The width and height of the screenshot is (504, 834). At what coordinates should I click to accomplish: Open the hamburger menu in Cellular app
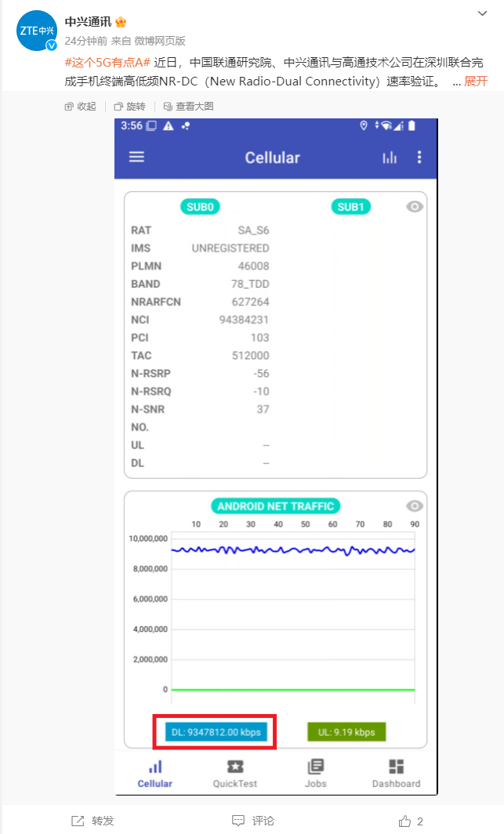tap(136, 157)
